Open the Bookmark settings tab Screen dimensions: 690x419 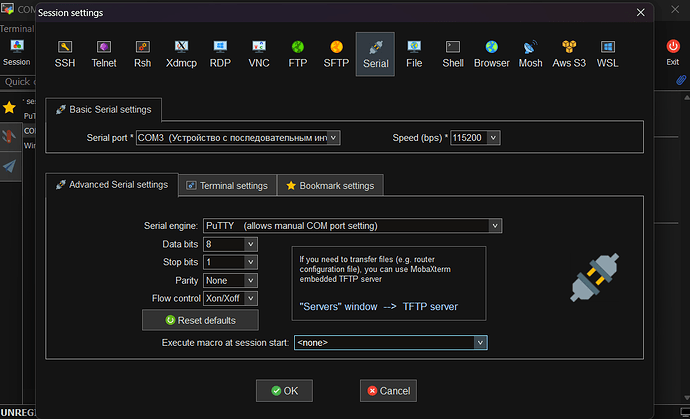330,185
